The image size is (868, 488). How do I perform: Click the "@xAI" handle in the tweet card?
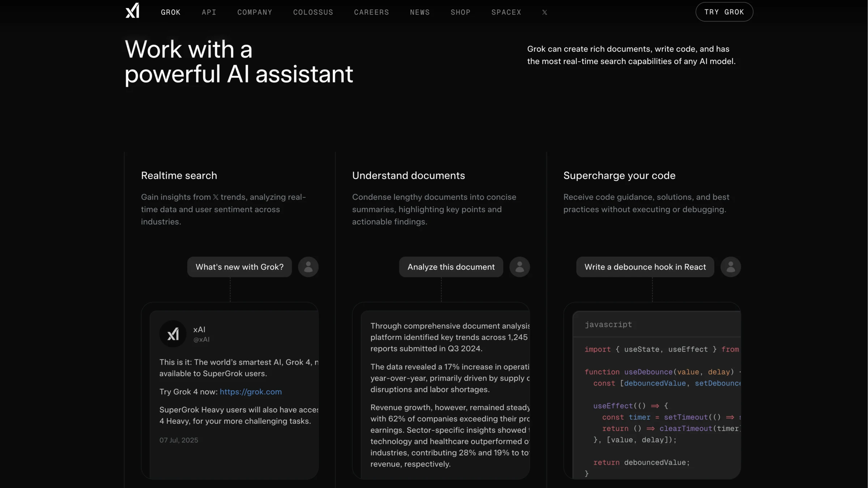201,339
